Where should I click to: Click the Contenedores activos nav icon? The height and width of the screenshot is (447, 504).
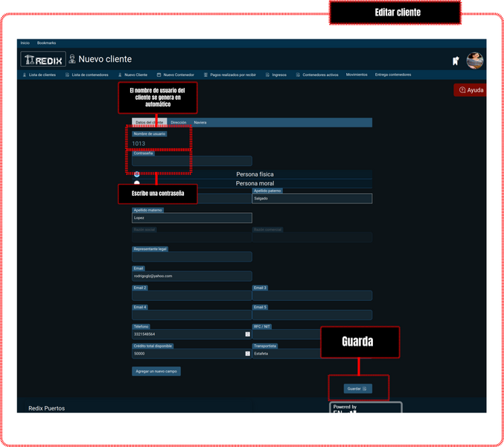(x=298, y=75)
